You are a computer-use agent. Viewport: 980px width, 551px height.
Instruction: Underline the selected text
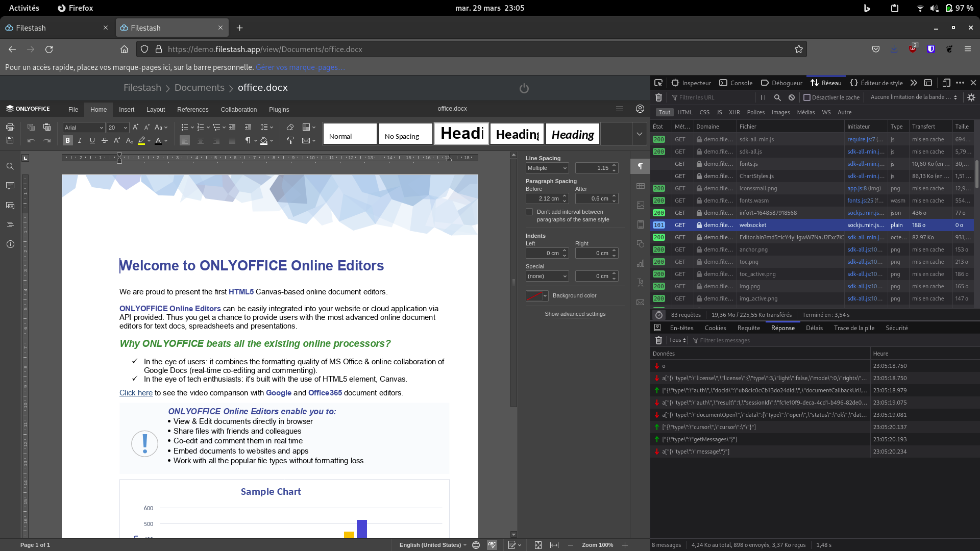click(x=92, y=140)
